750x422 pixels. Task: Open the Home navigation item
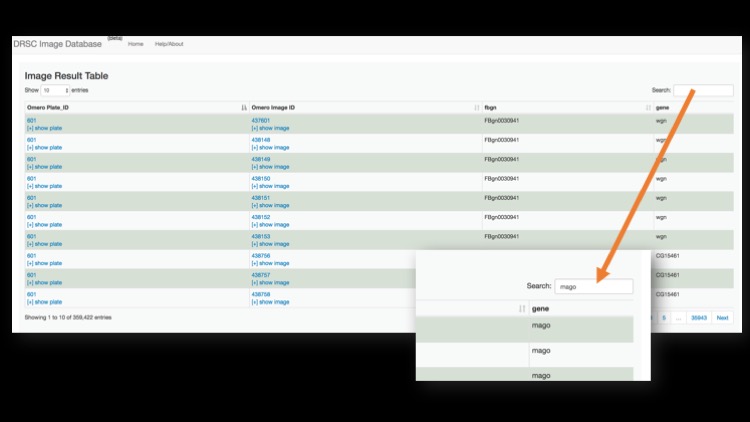135,44
